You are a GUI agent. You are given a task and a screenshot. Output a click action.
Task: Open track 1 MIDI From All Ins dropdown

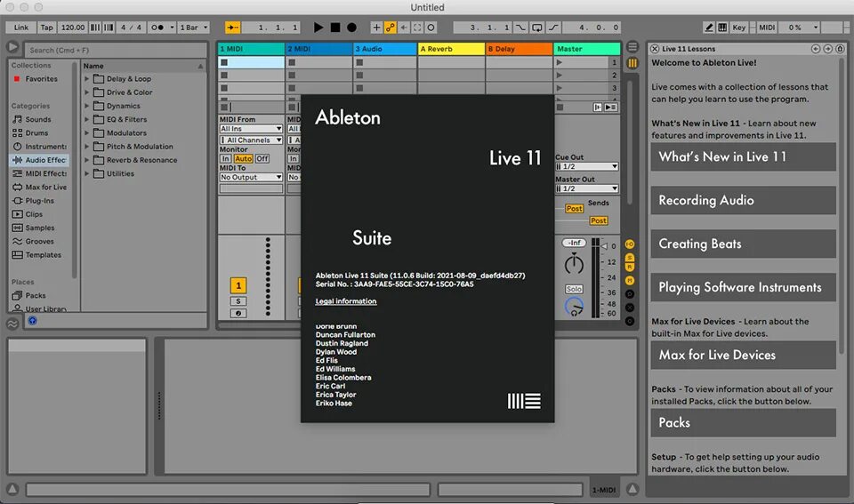(251, 129)
